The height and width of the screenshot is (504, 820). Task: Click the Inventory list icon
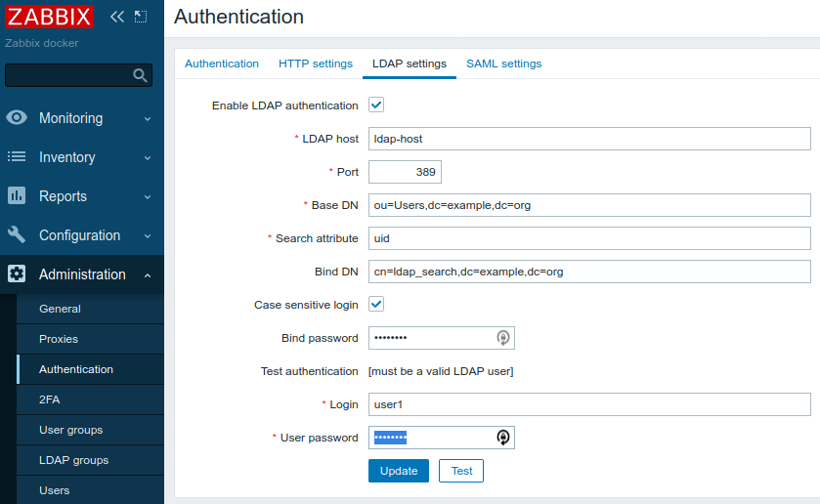pyautogui.click(x=17, y=156)
